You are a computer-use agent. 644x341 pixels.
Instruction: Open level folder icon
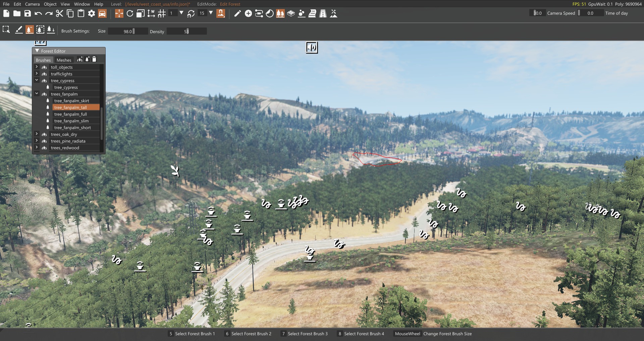coord(17,13)
